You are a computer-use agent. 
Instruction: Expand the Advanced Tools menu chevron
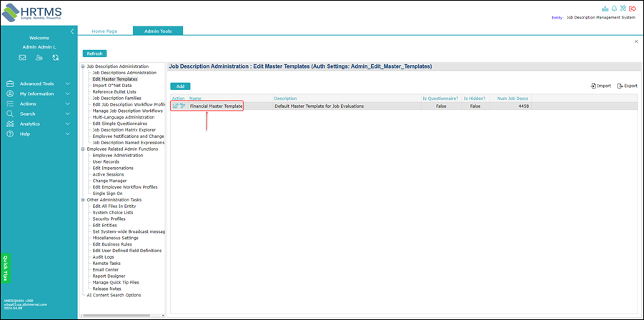(68, 84)
